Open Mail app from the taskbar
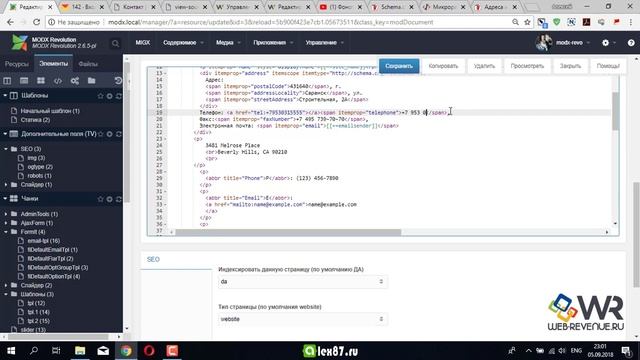 click(103, 351)
